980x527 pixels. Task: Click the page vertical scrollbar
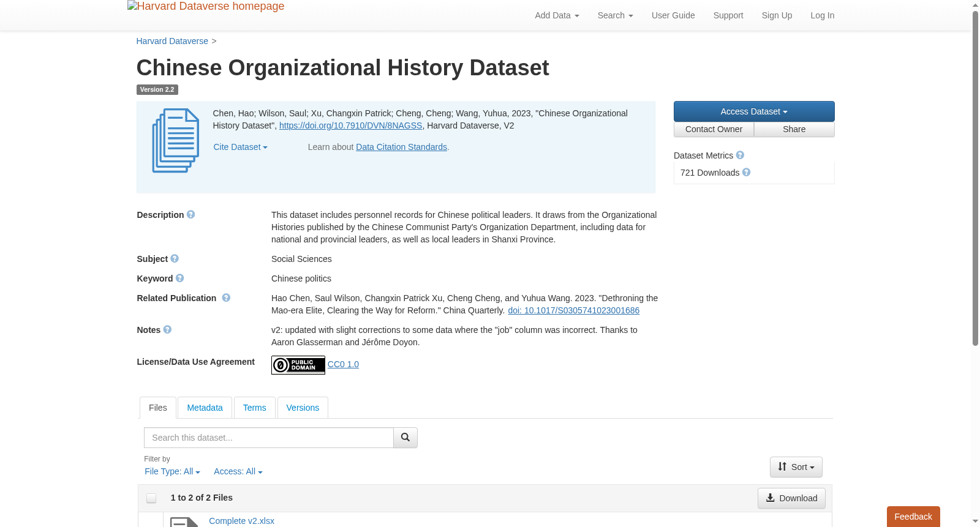[975, 178]
